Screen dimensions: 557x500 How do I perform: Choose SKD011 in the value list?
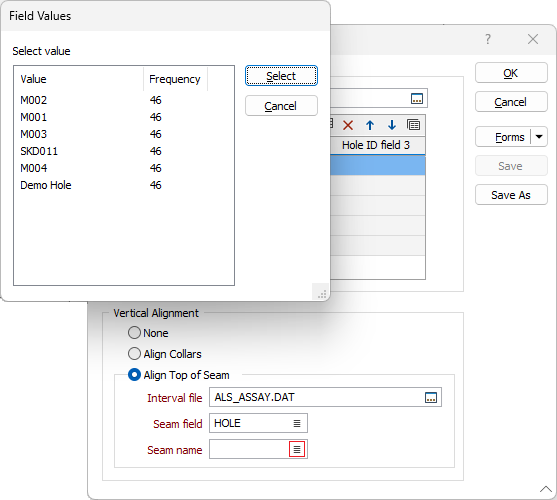point(39,151)
